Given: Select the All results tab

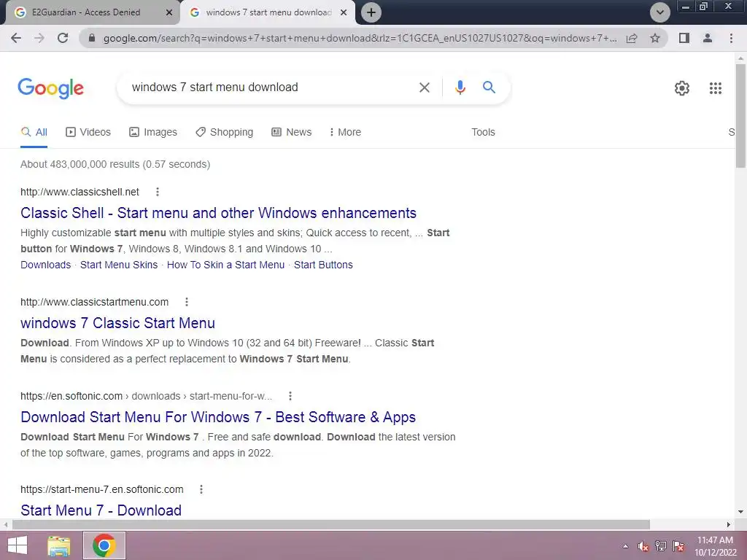Looking at the screenshot, I should (34, 133).
